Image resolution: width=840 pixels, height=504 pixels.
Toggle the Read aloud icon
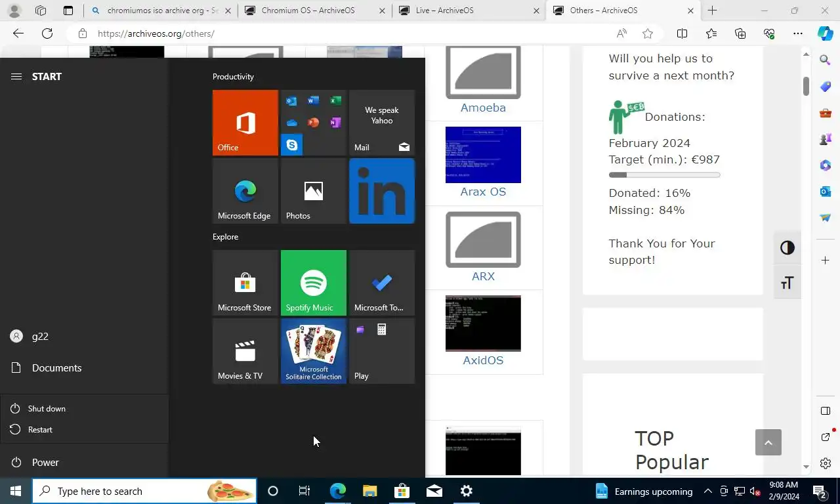pos(621,33)
